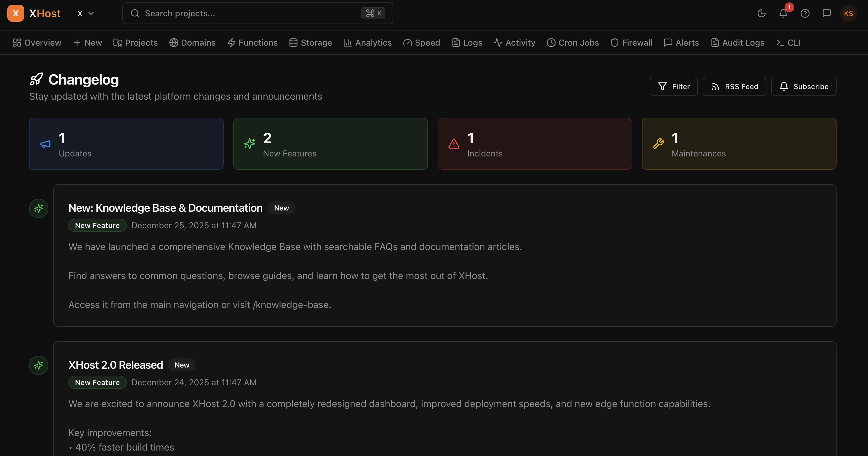Subscribe to changelog updates
Image resolution: width=868 pixels, height=456 pixels.
coord(803,87)
